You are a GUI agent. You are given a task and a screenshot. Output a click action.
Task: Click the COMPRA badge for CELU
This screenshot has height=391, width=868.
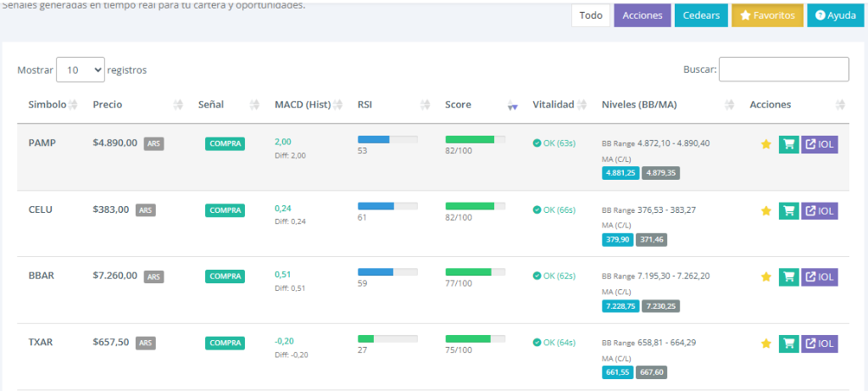[225, 210]
